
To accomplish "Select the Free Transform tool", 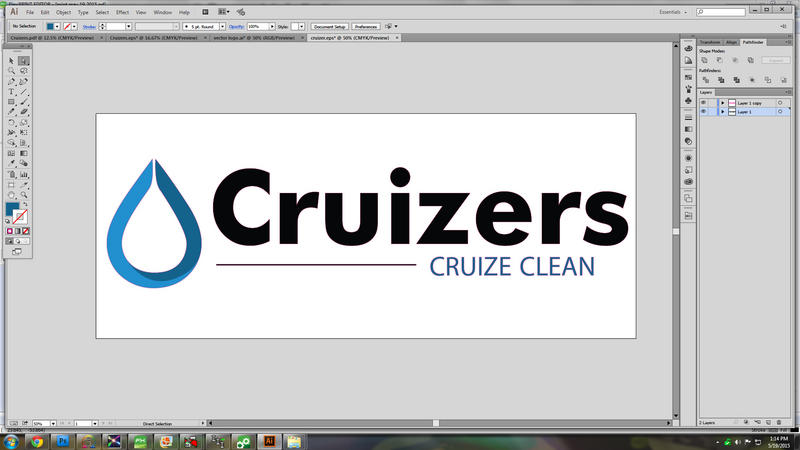I will click(x=23, y=133).
